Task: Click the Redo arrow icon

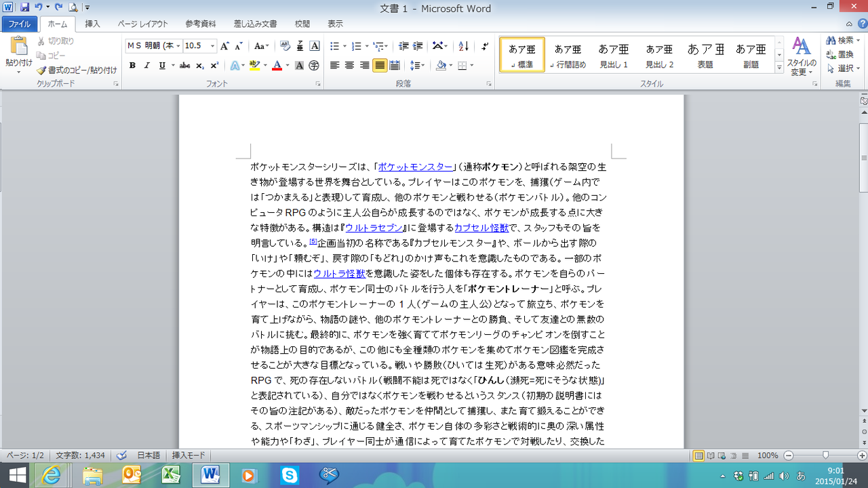Action: coord(58,7)
